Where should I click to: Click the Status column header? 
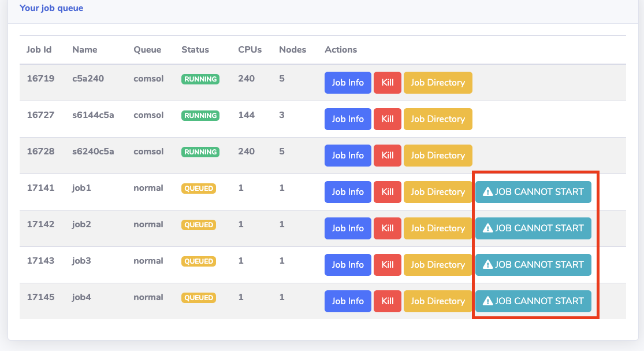(x=195, y=50)
